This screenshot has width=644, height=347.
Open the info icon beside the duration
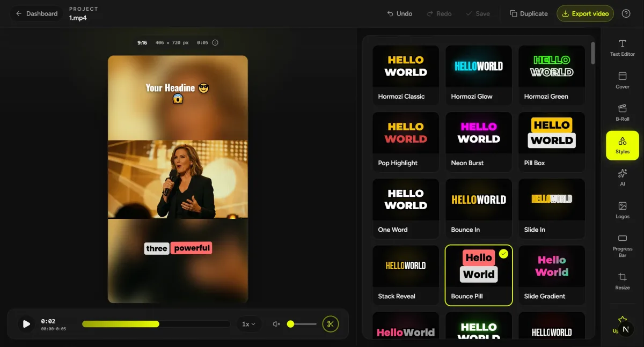pyautogui.click(x=215, y=42)
